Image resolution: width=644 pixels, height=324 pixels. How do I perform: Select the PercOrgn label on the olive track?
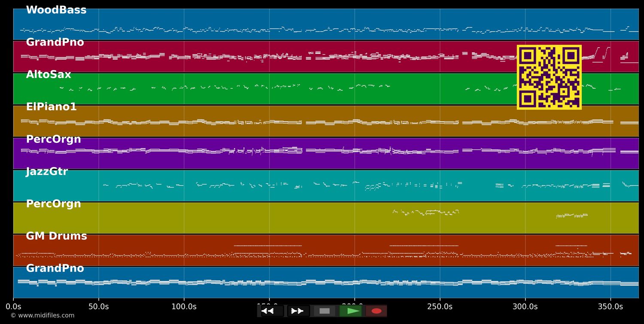click(x=53, y=204)
